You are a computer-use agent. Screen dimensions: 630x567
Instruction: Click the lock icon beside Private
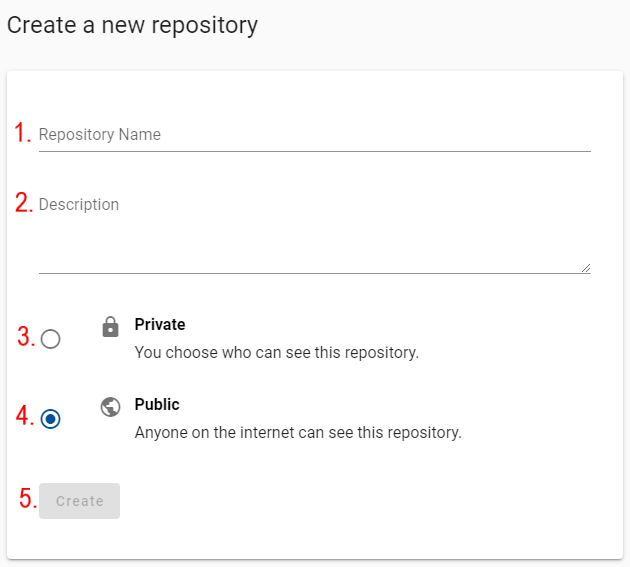(x=110, y=326)
